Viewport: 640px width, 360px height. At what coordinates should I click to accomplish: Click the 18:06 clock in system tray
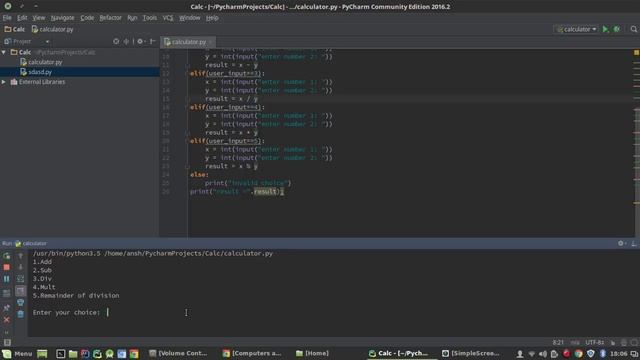tap(619, 353)
